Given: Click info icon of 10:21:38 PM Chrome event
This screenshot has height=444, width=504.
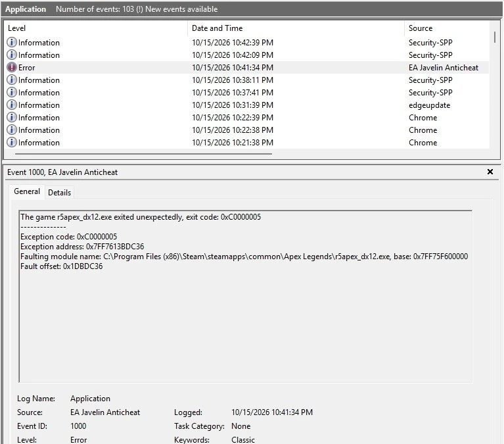Looking at the screenshot, I should pyautogui.click(x=12, y=143).
